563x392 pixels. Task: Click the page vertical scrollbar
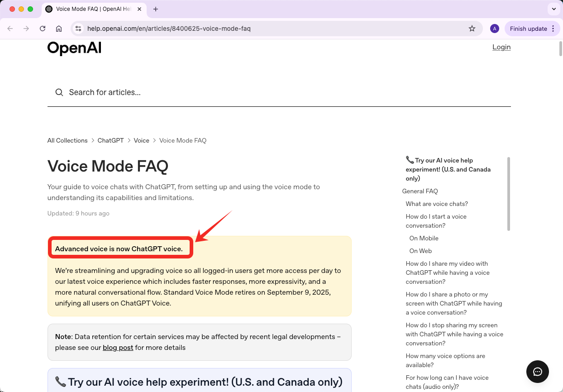coord(561,48)
